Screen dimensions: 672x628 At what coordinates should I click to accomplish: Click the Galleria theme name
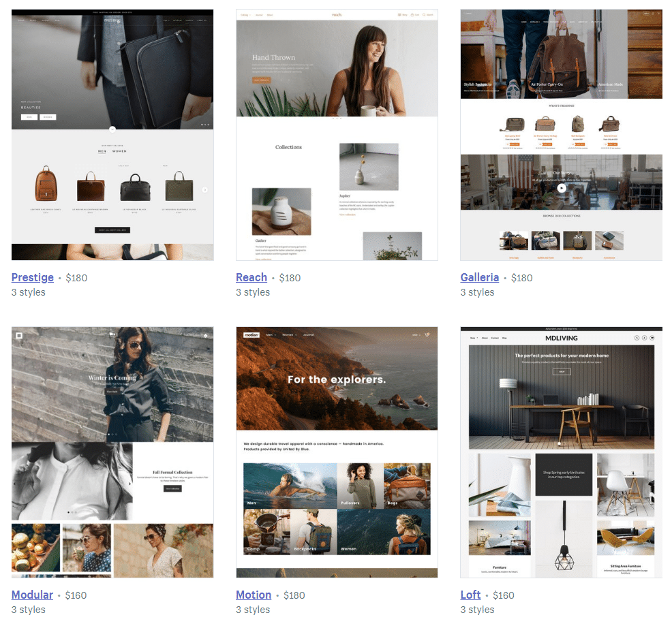click(479, 277)
